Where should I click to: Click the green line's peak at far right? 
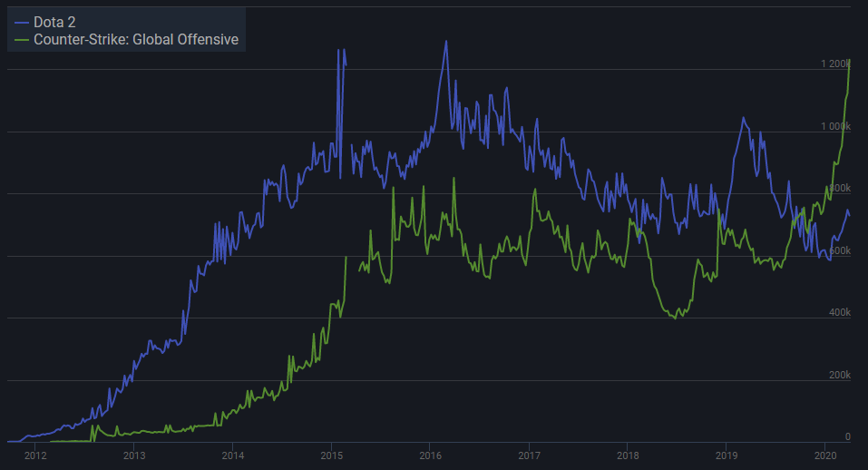point(849,61)
